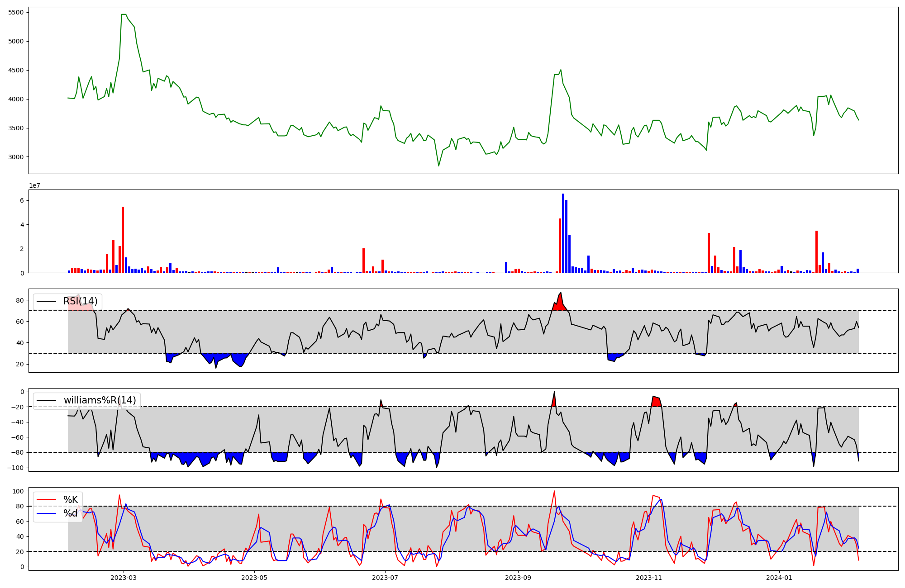Click the highest green price peak plateau

click(124, 14)
